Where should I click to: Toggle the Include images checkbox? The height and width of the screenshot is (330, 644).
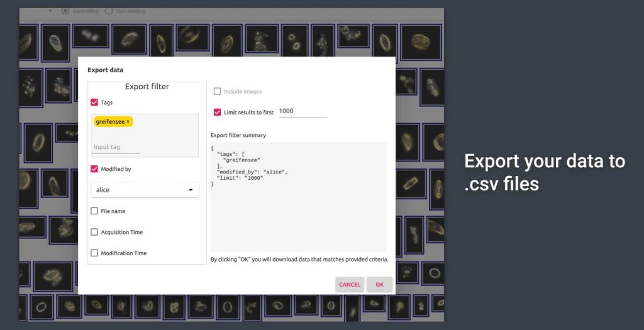coord(218,92)
